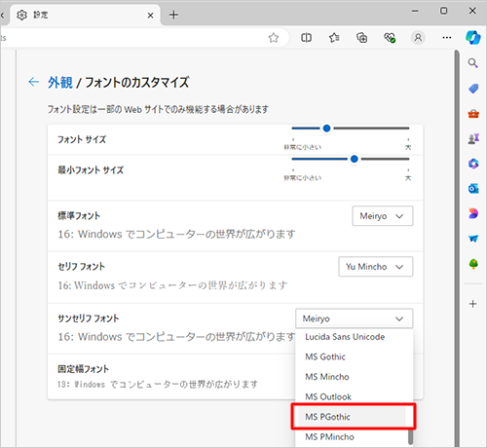This screenshot has width=487, height=448.
Task: Open Browser essentials heart icon
Action: (x=390, y=38)
